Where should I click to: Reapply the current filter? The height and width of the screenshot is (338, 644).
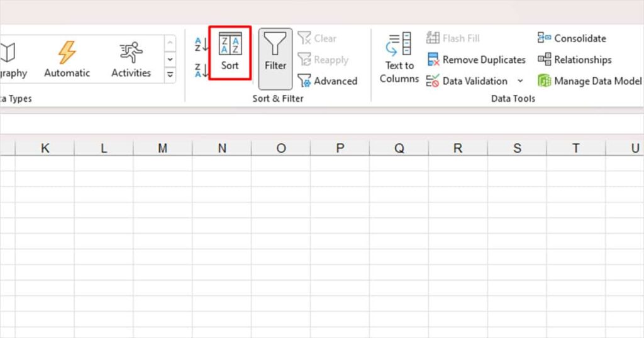pyautogui.click(x=323, y=60)
